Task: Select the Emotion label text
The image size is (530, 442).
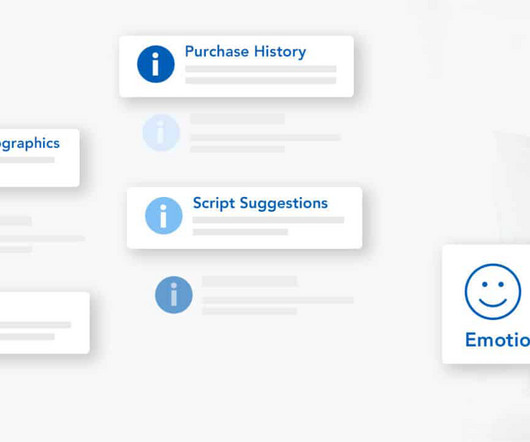Action: coord(498,340)
